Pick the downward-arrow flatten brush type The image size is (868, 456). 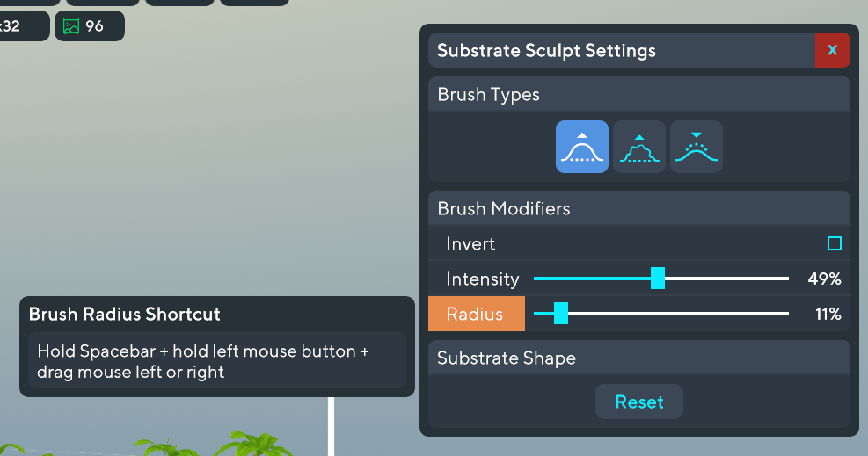(x=697, y=147)
